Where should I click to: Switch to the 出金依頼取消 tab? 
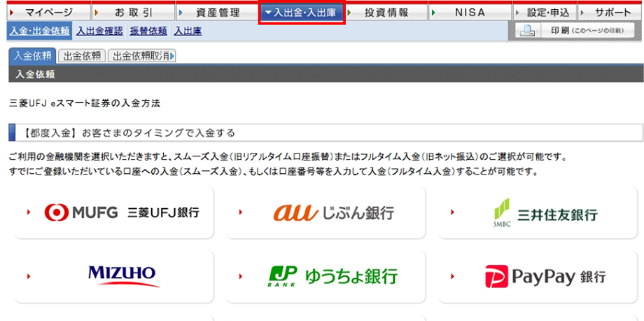click(138, 56)
